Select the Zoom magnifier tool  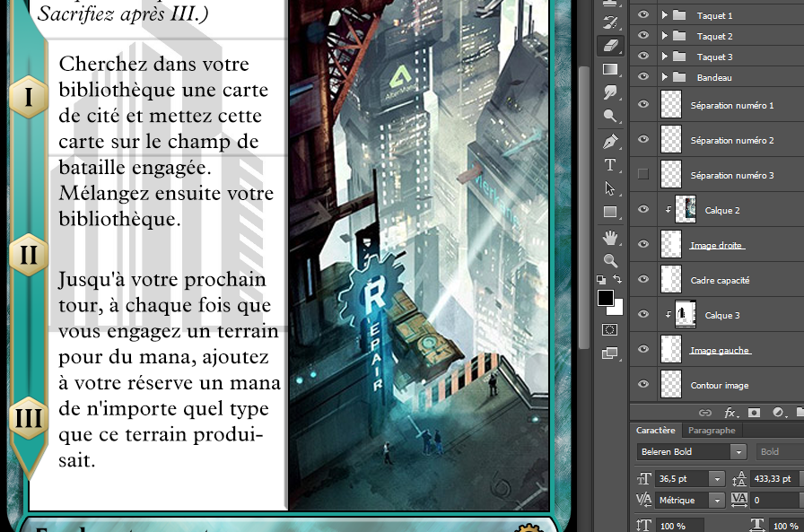pos(610,261)
